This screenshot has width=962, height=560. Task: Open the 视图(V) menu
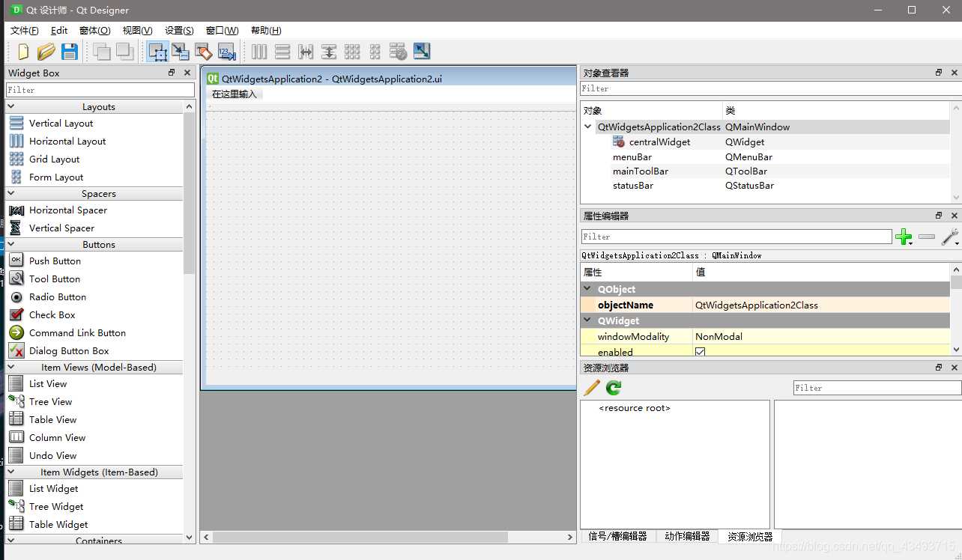(x=137, y=31)
